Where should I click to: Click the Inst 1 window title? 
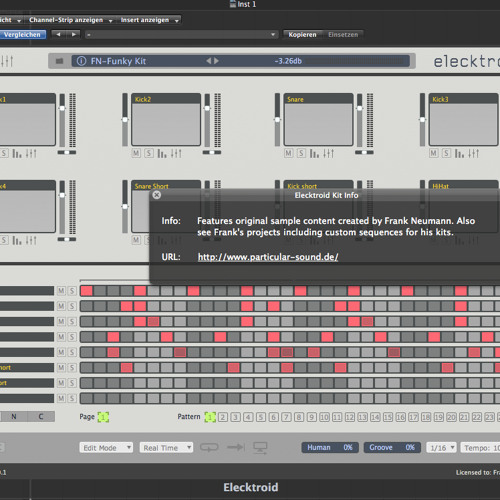[247, 4]
